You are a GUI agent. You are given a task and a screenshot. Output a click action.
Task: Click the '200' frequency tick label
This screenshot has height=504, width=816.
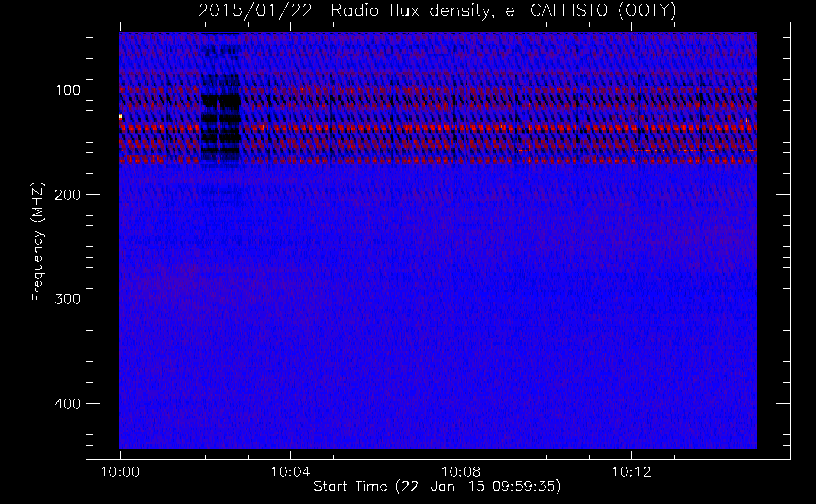coord(68,195)
